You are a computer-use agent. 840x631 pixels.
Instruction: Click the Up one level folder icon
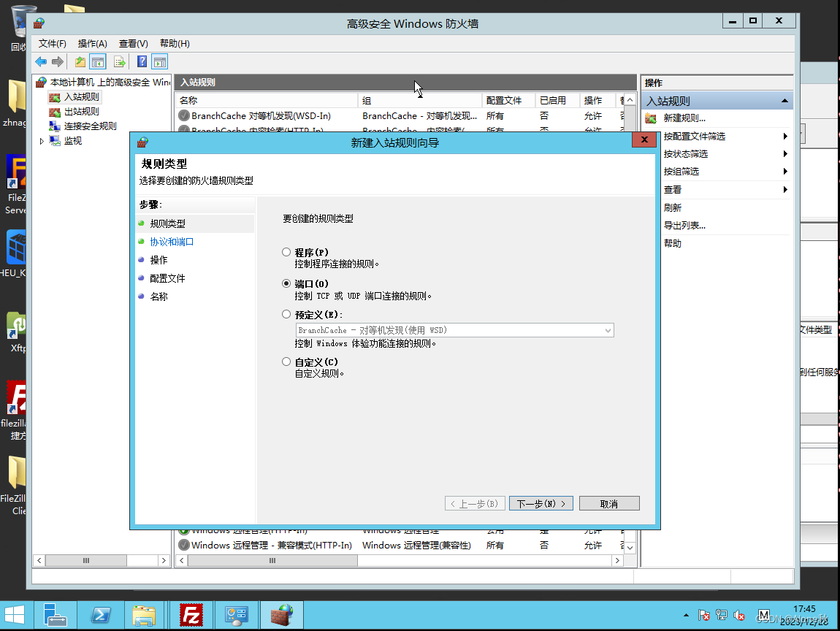click(80, 61)
